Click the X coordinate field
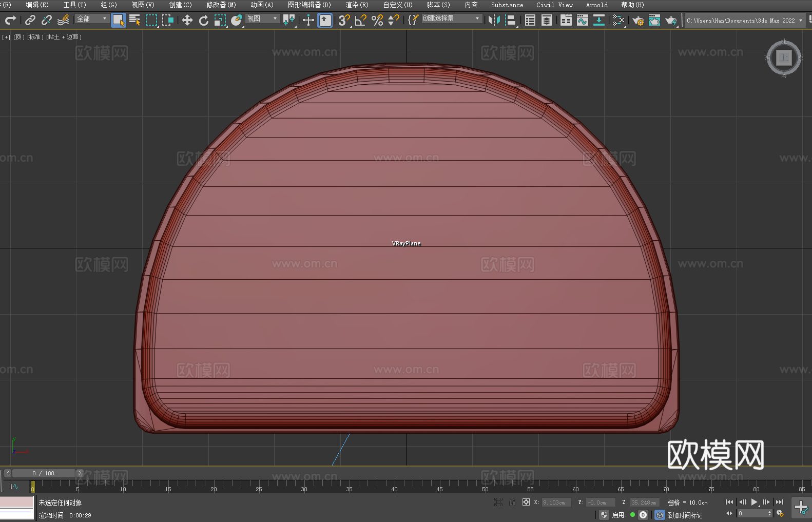 (x=556, y=502)
